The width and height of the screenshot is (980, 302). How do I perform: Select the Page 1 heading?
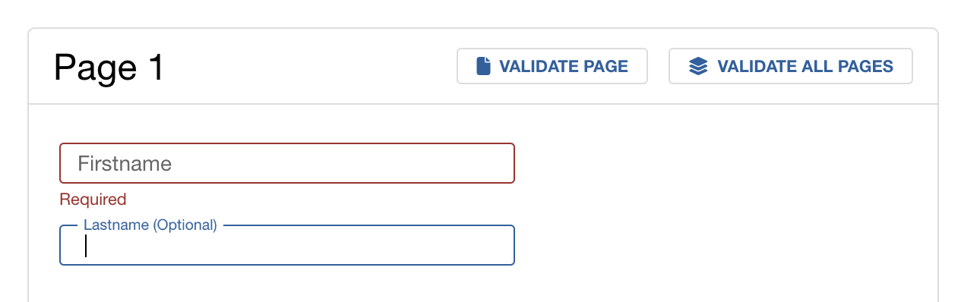[x=109, y=68]
